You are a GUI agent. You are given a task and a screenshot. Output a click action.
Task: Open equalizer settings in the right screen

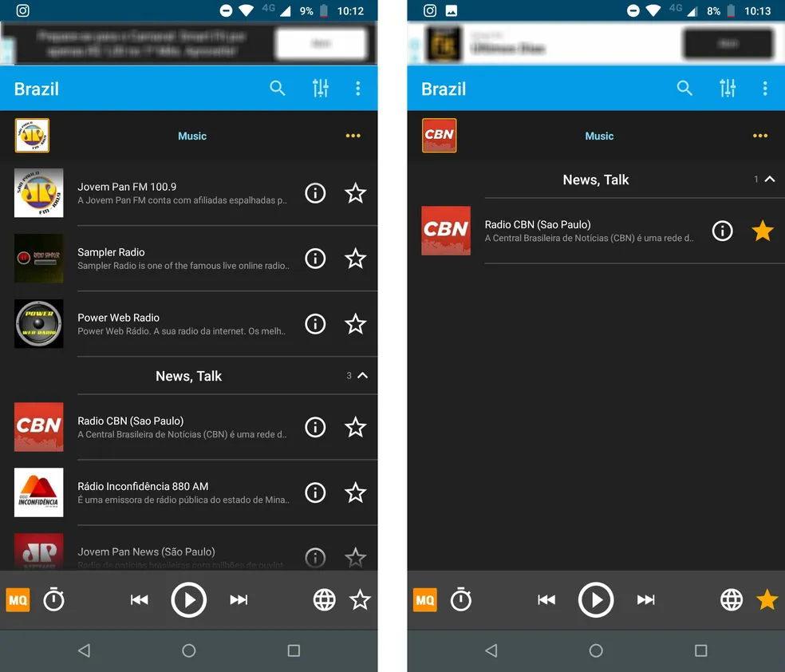coord(728,88)
